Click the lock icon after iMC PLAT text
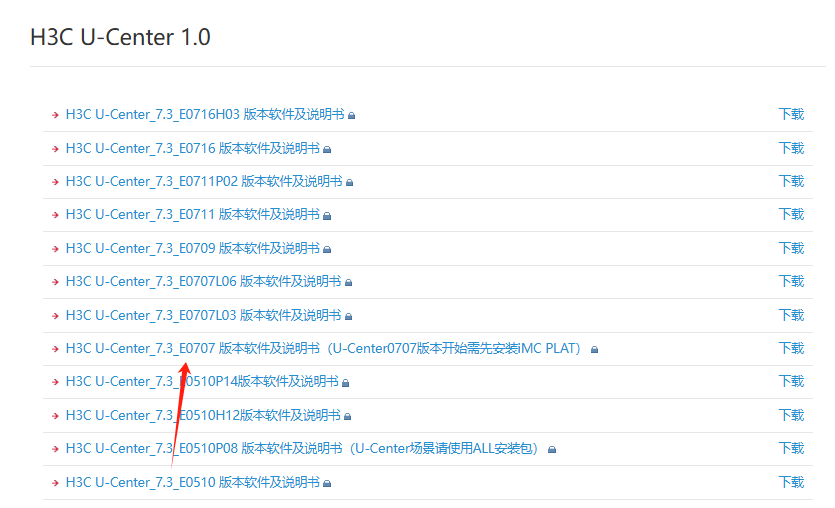Image resolution: width=835 pixels, height=508 pixels. tap(594, 350)
